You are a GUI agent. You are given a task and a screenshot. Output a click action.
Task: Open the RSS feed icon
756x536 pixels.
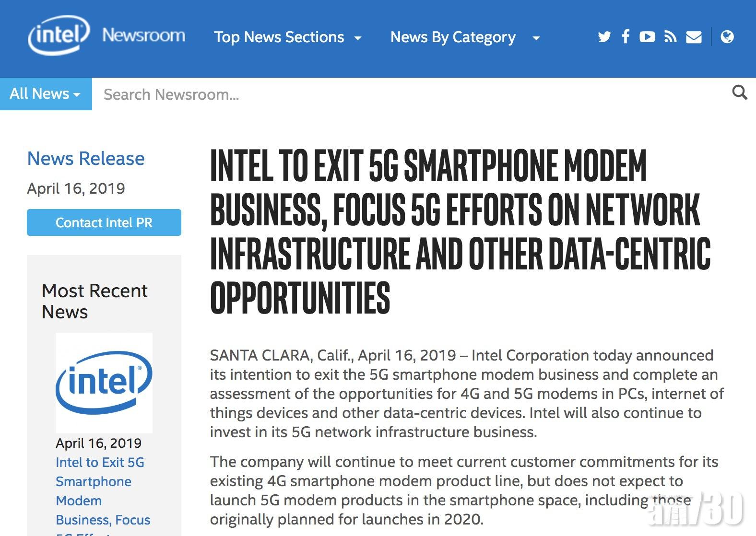tap(670, 37)
